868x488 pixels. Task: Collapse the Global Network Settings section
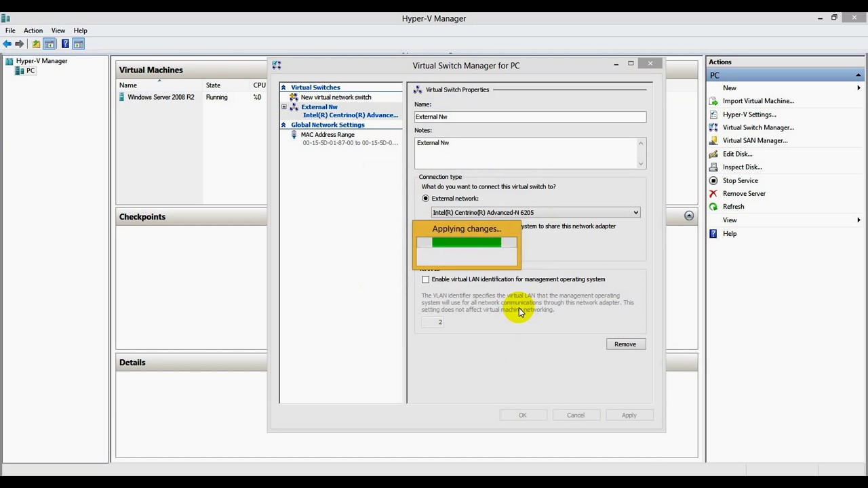283,125
